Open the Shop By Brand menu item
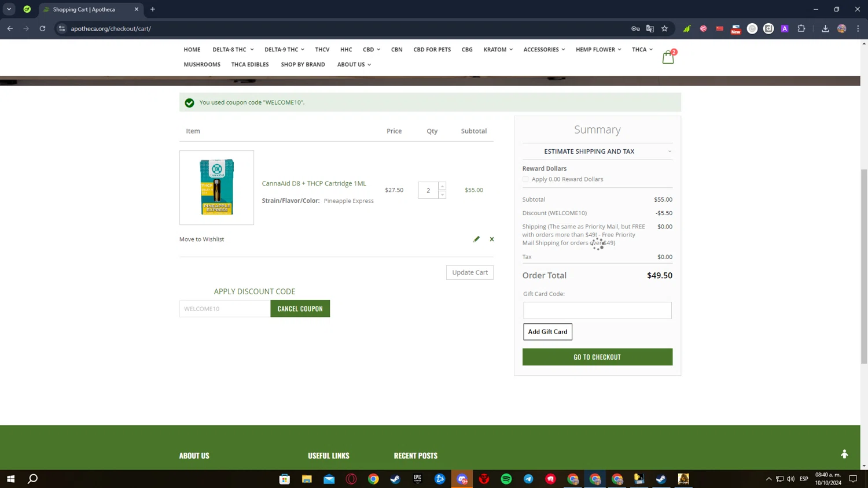 (x=303, y=65)
